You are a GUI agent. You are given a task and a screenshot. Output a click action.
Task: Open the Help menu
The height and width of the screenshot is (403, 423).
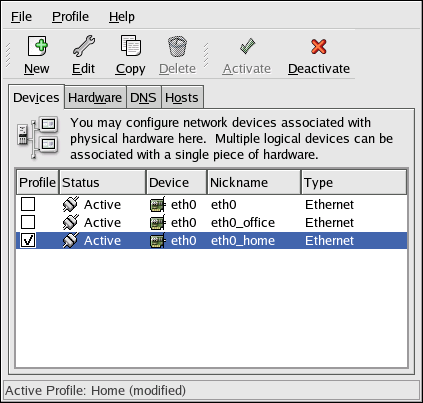pos(122,17)
